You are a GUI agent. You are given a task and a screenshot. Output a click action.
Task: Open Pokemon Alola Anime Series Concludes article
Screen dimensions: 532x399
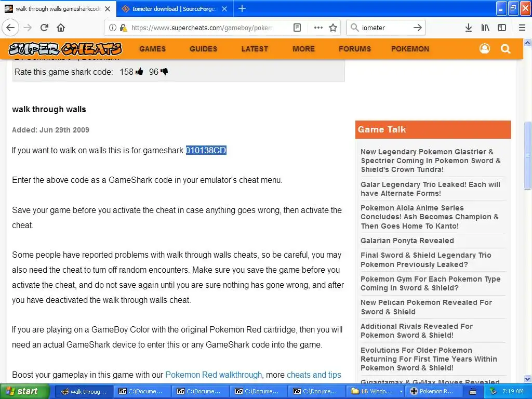(x=429, y=217)
